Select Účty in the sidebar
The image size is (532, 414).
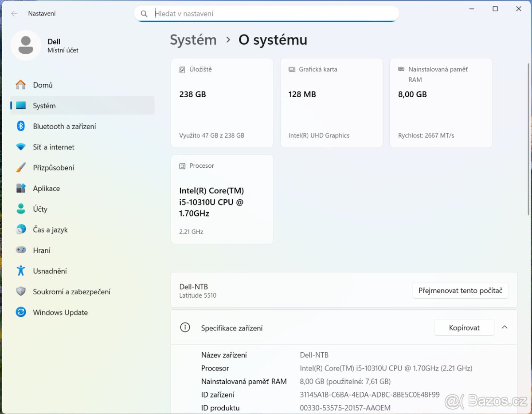click(x=40, y=209)
